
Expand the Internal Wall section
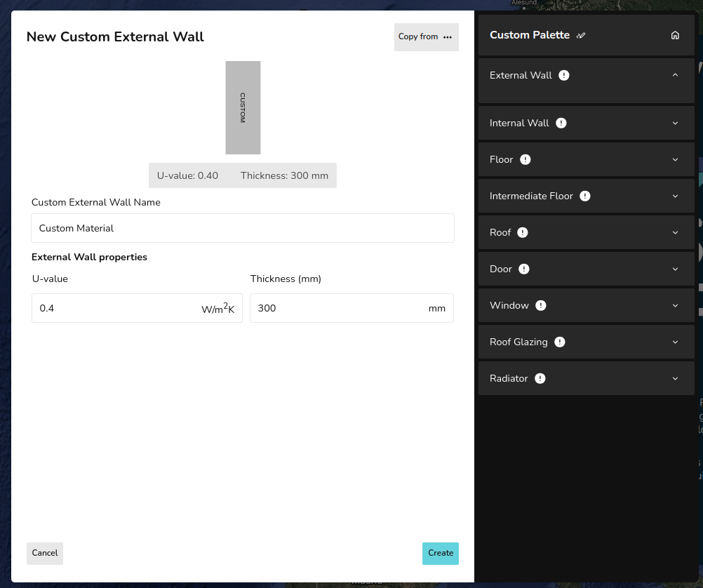click(675, 123)
